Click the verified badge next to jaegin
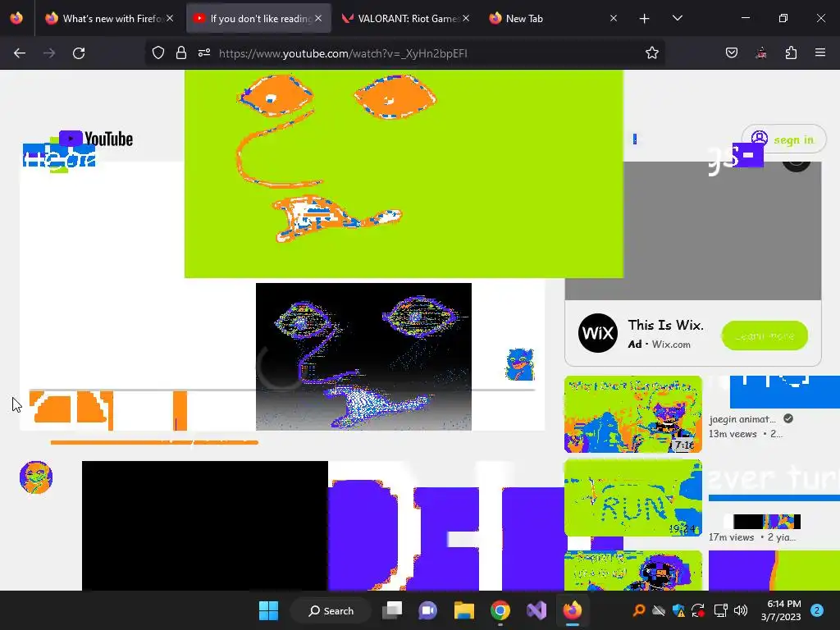The image size is (840, 630). (x=788, y=419)
